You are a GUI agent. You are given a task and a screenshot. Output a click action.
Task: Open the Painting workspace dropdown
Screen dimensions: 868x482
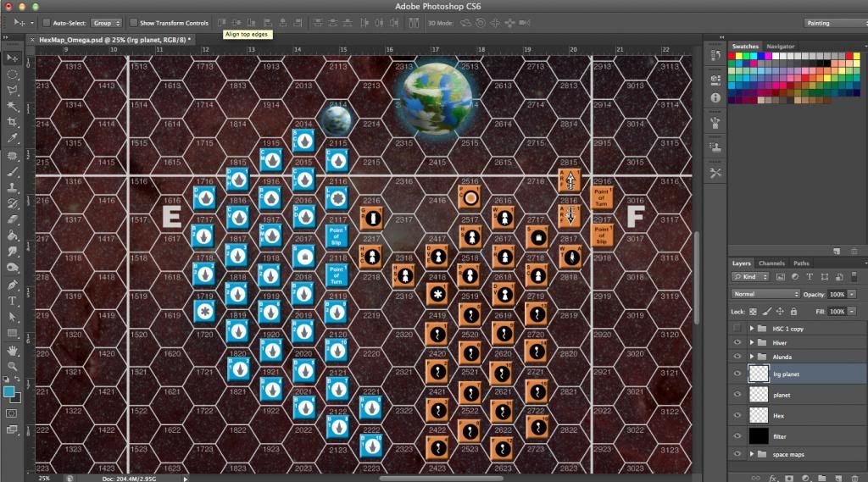point(835,23)
